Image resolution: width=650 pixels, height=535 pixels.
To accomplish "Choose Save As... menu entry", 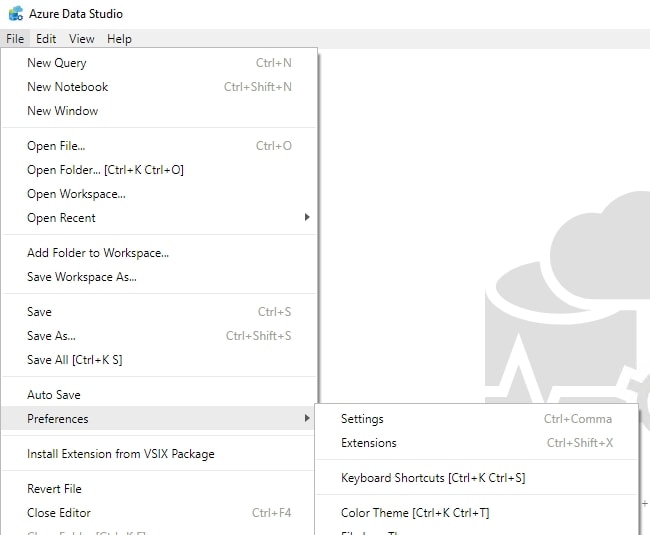I will 159,336.
